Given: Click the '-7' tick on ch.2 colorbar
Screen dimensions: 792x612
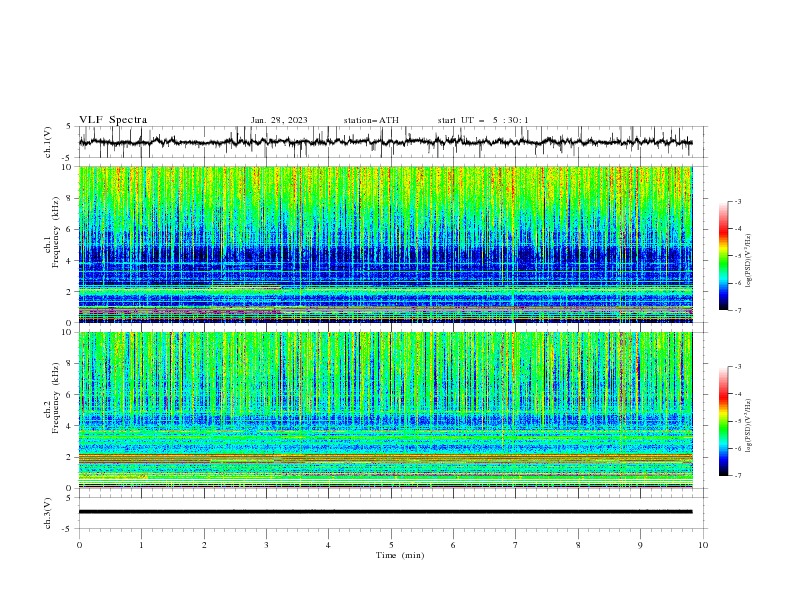Looking at the screenshot, I should click(737, 475).
